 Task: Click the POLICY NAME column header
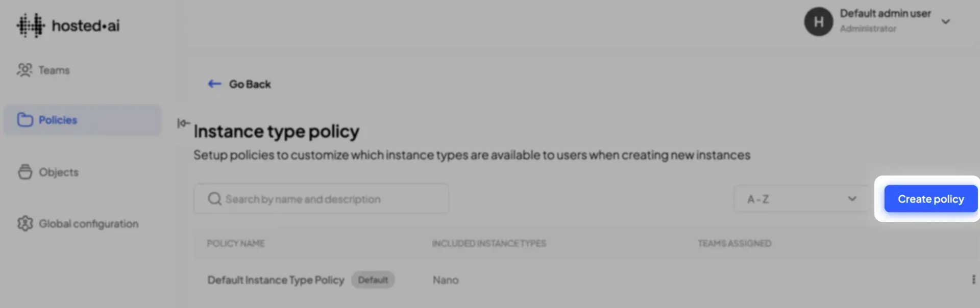point(235,243)
